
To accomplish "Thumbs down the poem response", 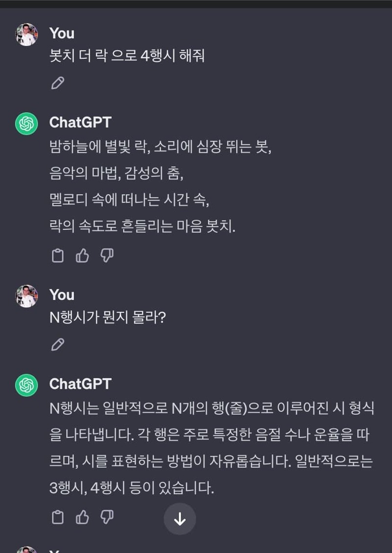I will point(107,255).
